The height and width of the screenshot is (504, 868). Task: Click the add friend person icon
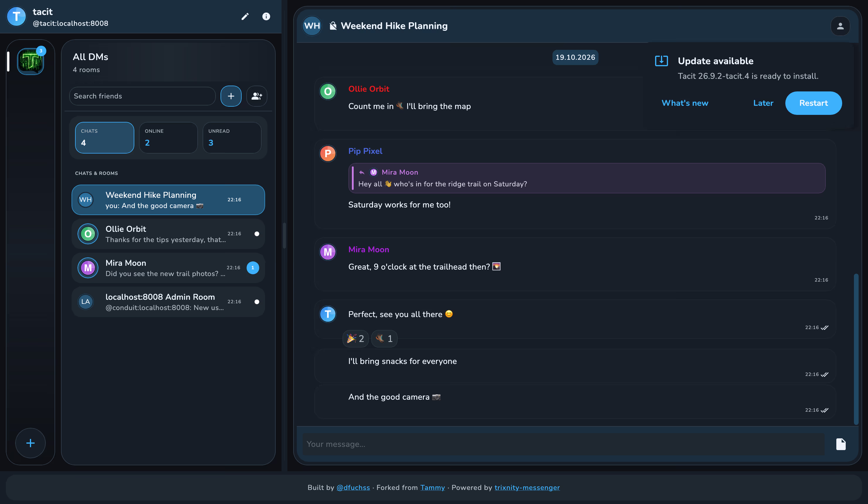(257, 96)
